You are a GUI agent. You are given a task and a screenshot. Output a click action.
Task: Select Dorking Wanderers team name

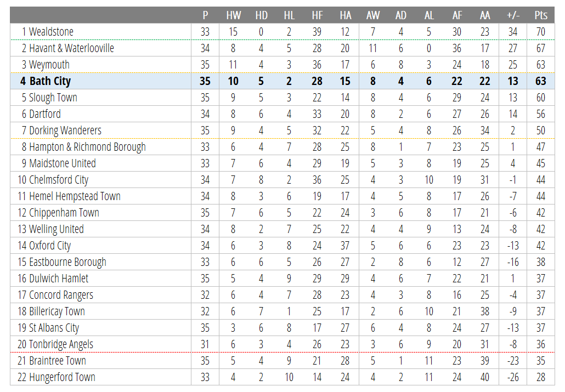point(65,130)
